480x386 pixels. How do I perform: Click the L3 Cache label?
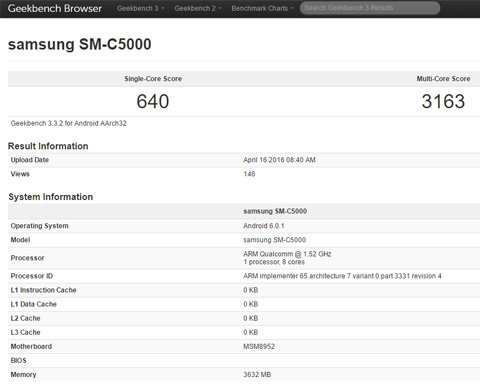(25, 332)
